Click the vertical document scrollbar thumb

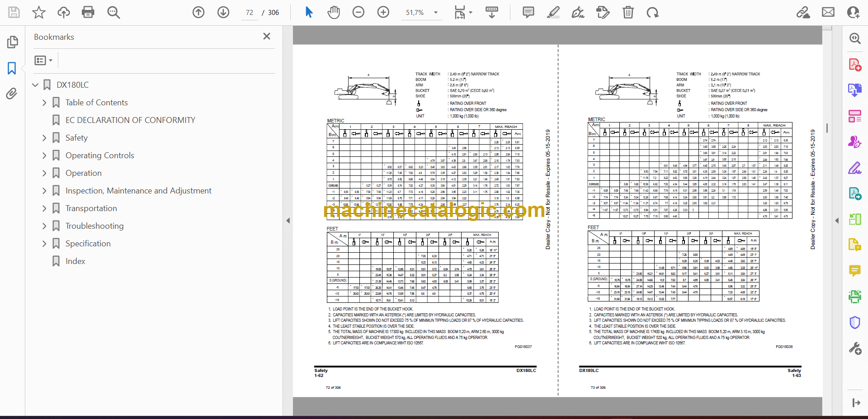coord(827,128)
